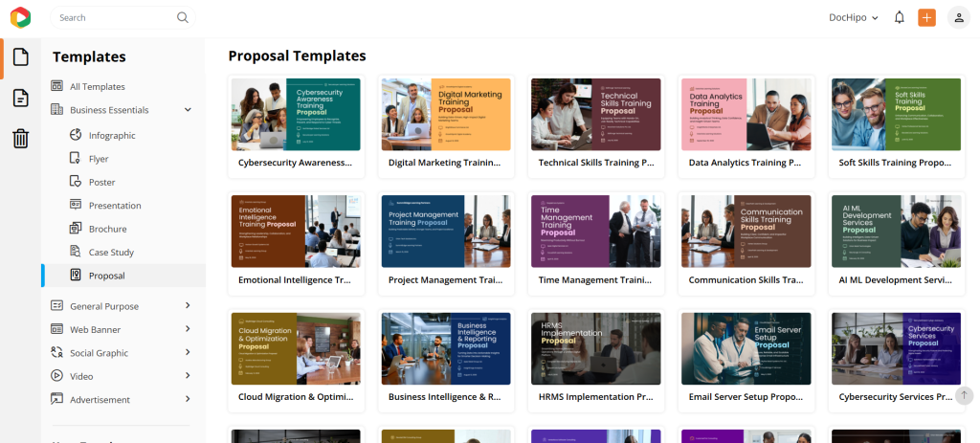Open Social Graphic category label

click(x=99, y=353)
